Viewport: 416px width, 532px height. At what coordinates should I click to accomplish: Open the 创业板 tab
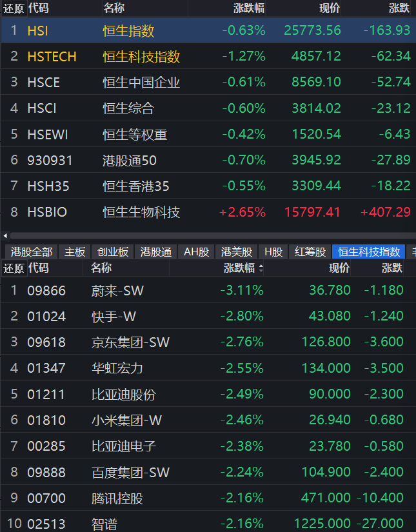coord(113,251)
